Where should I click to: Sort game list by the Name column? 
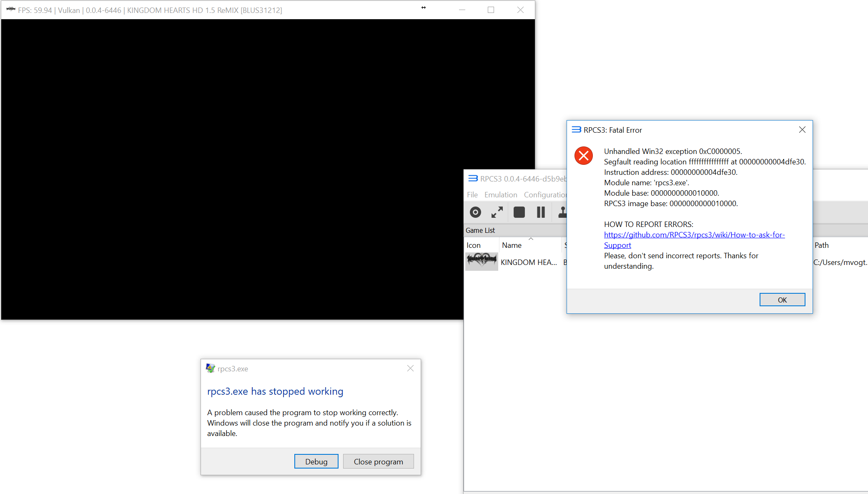point(512,245)
